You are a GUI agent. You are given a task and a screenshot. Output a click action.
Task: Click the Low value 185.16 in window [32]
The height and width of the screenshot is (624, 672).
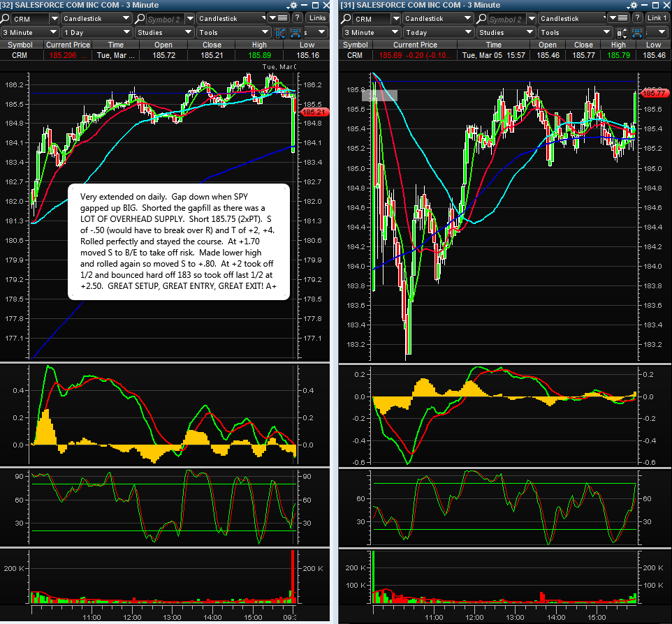[308, 55]
